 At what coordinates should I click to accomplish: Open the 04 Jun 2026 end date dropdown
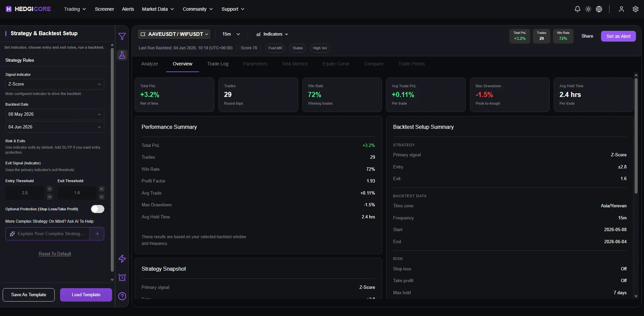(x=55, y=127)
